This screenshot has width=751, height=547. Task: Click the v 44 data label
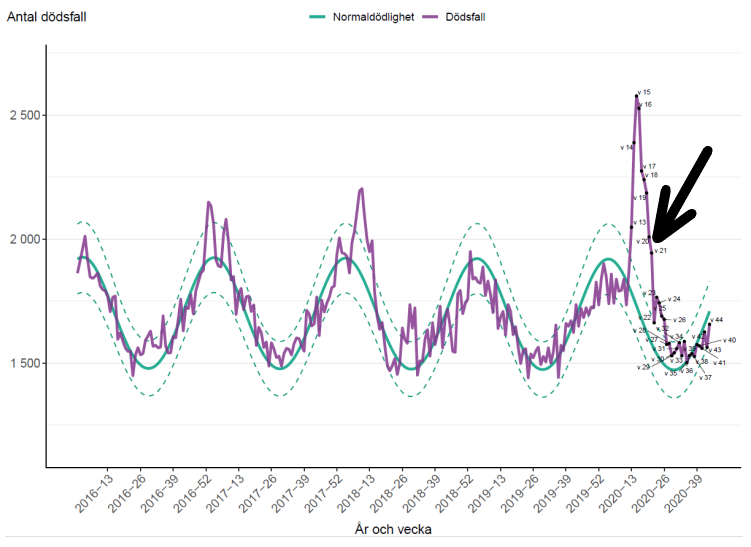tap(717, 319)
